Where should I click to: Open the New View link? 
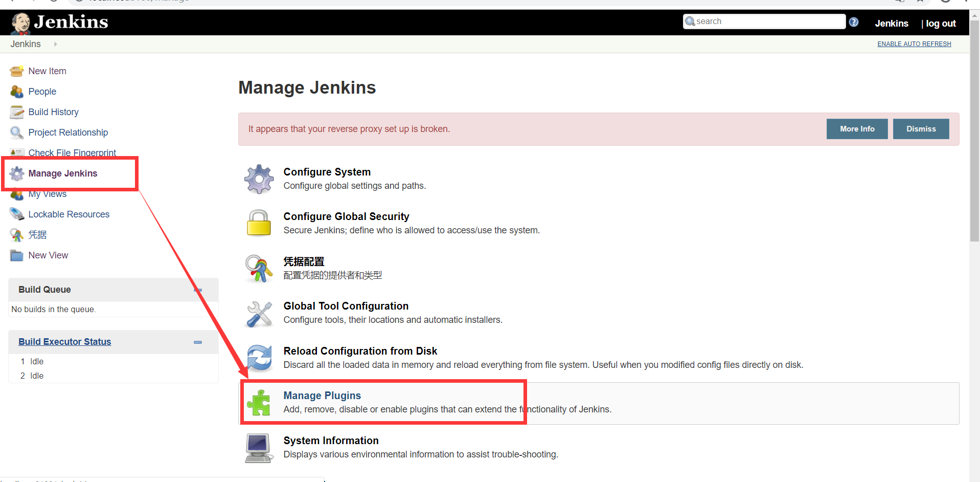pos(48,255)
